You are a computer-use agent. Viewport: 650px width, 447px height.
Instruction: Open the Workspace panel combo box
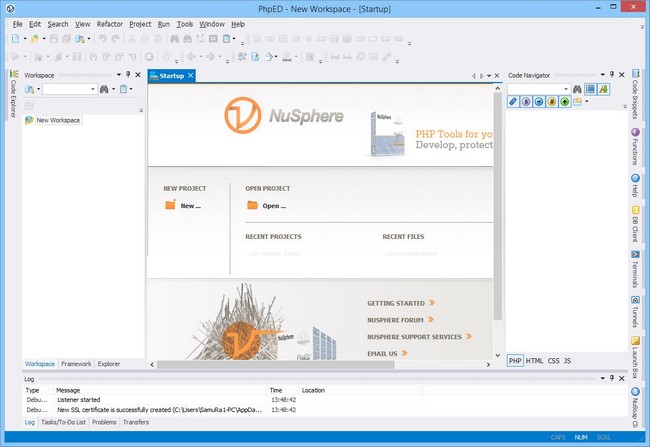point(70,89)
